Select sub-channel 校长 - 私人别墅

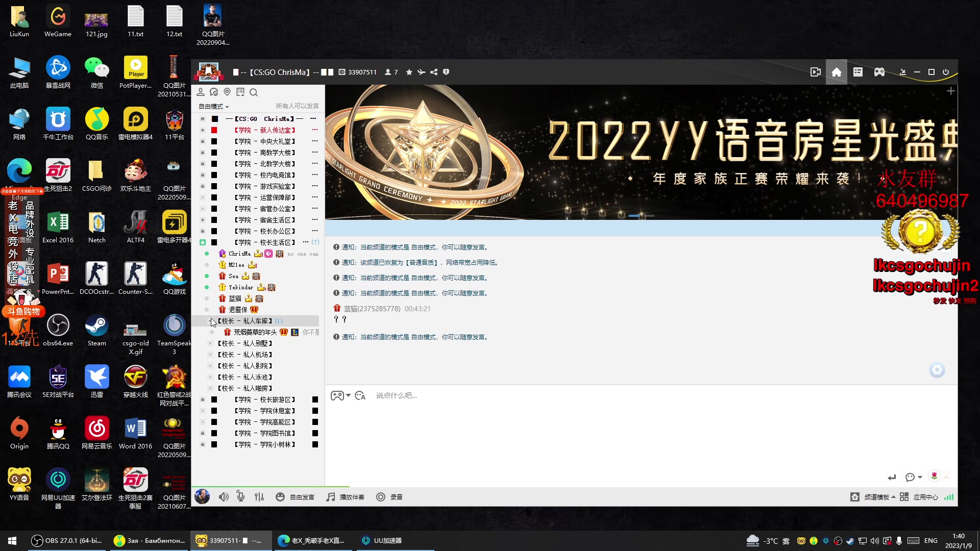[245, 343]
